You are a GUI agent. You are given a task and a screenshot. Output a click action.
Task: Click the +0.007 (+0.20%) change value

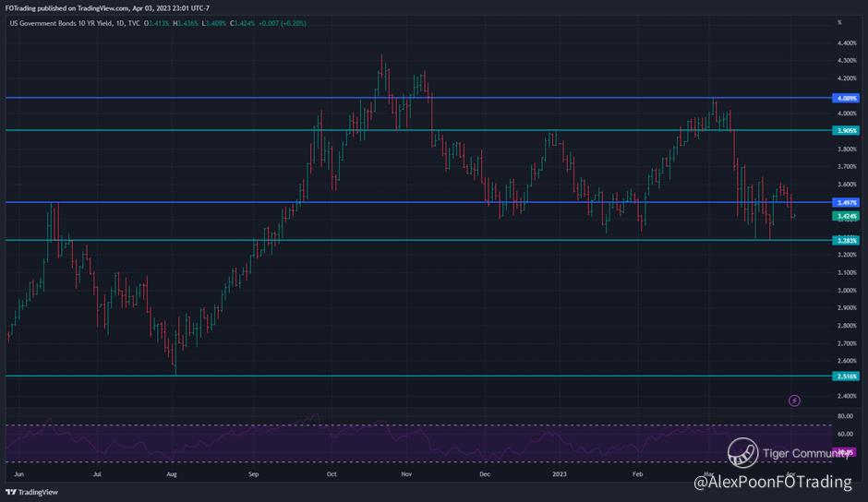point(283,23)
